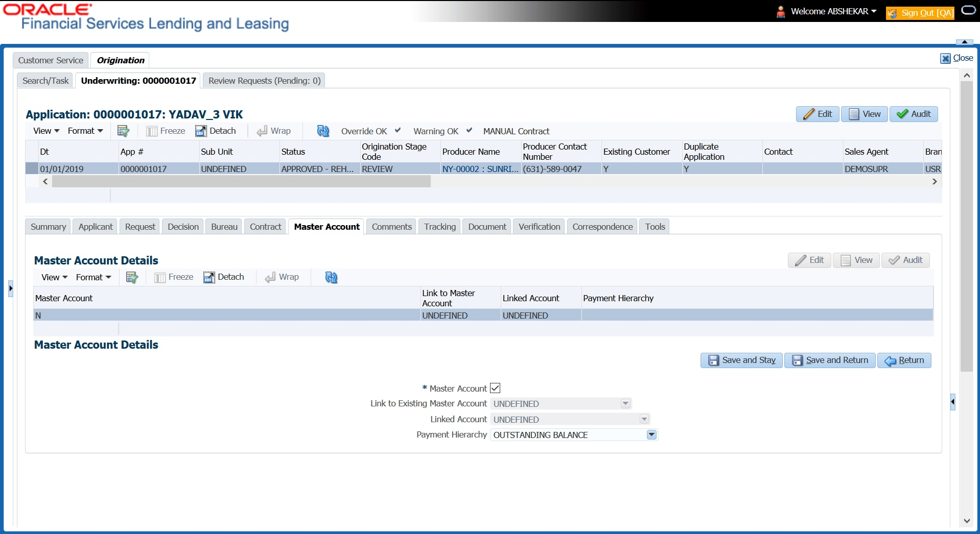This screenshot has height=534, width=980.
Task: Click the Master Account Details Edit button
Action: click(x=809, y=260)
